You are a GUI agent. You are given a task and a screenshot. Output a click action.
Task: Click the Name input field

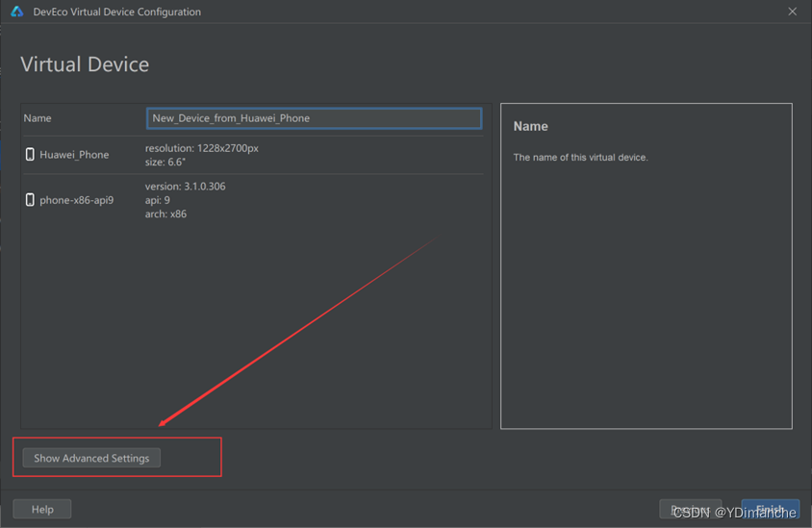314,118
